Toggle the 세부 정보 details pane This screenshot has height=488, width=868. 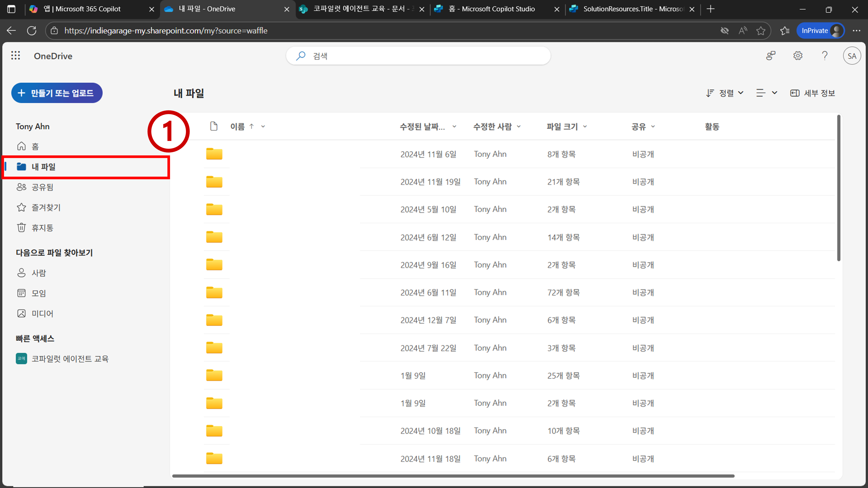coord(812,93)
